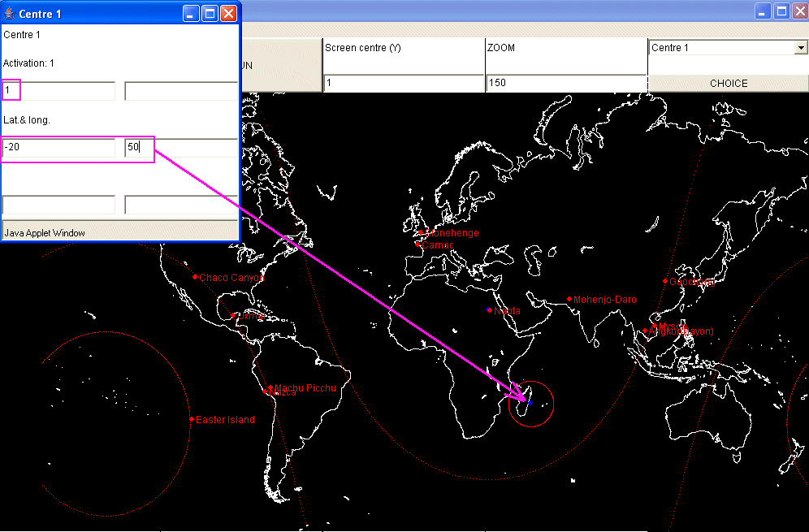Screen dimensions: 809x532
Task: Maximize the main applet window
Action: 781,11
